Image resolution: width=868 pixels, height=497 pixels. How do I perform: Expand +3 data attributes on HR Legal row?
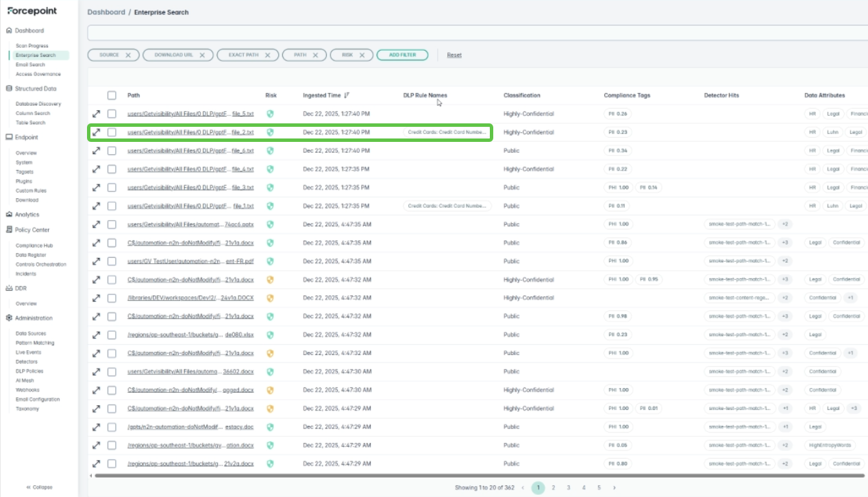[854, 409]
